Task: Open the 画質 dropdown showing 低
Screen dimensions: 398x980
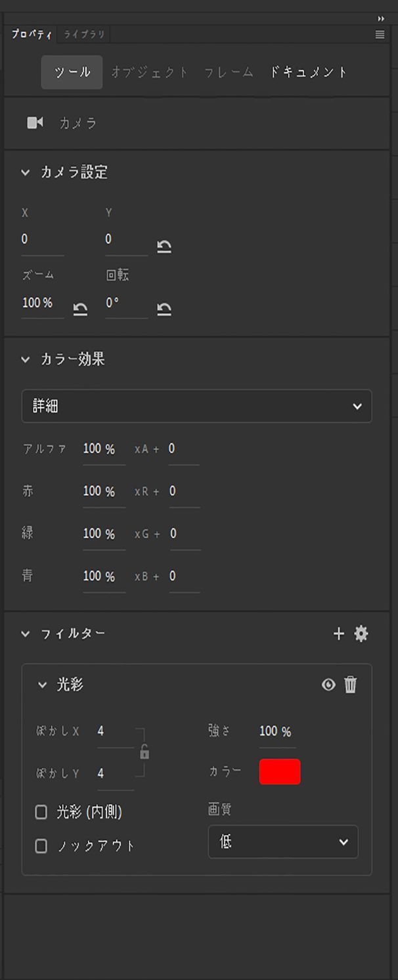Action: 282,842
